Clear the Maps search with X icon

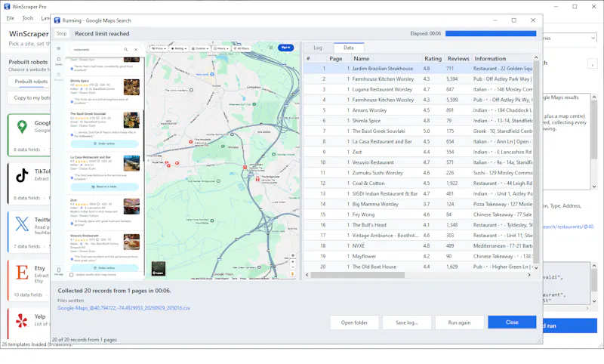pos(136,50)
